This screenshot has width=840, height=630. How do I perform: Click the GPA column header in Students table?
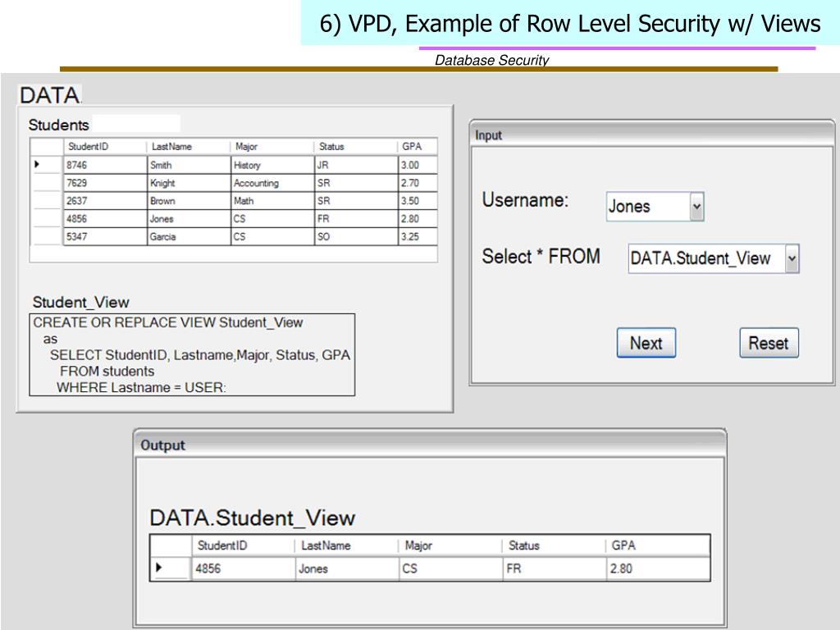(418, 147)
